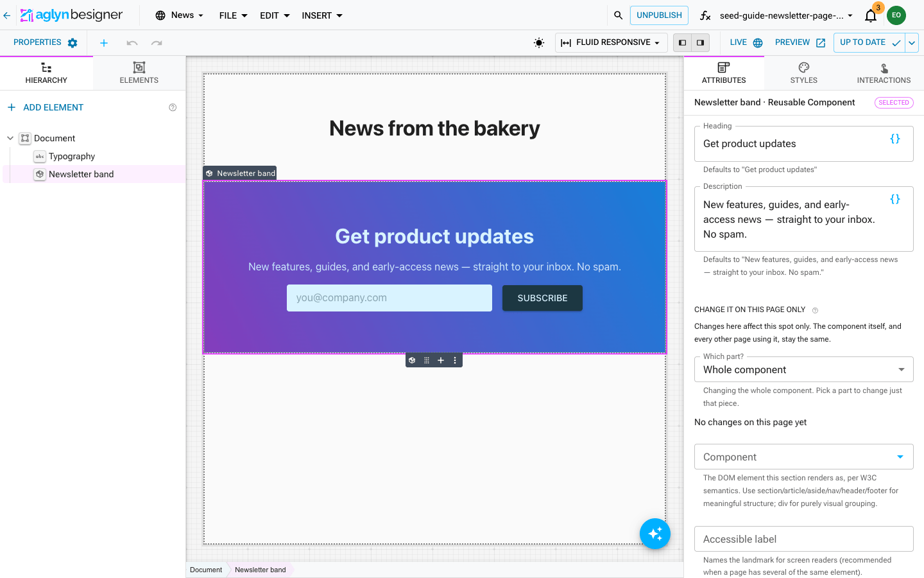Screen dimensions: 924x578
Task: Open the fx formula icon
Action: [x=705, y=15]
